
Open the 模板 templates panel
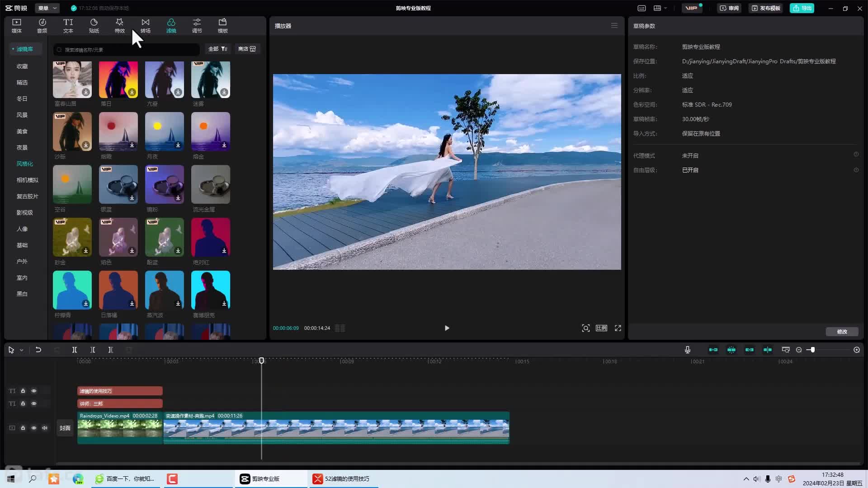coord(223,26)
